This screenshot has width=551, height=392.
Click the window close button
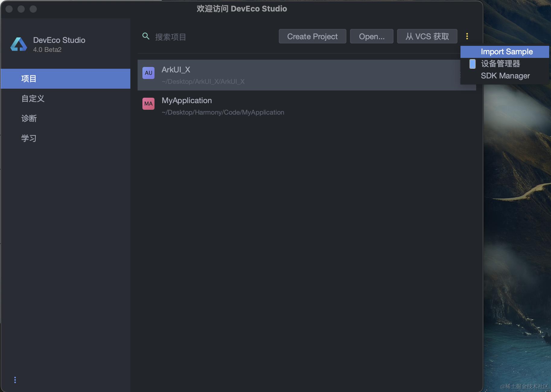coord(9,9)
